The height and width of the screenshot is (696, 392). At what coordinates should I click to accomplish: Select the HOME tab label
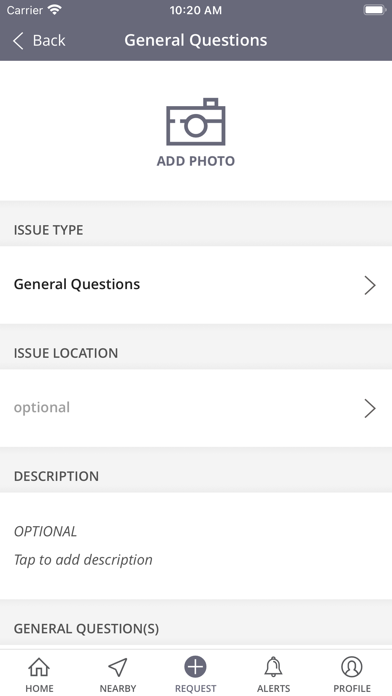(39, 688)
